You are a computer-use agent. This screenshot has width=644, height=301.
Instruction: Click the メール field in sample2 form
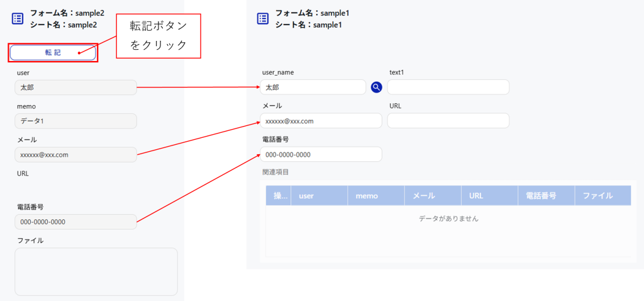[x=75, y=154]
